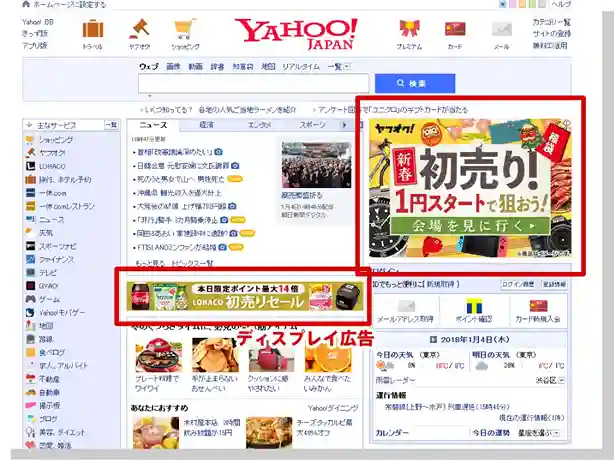This screenshot has height=460, width=614.
Task: Click the 食べログ sidebar icon
Action: pyautogui.click(x=30, y=352)
